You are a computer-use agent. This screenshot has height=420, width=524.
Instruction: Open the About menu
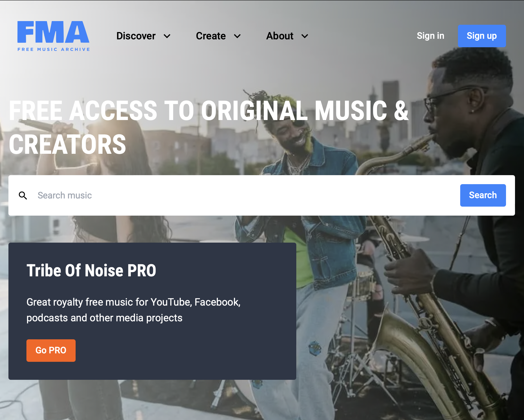click(280, 36)
